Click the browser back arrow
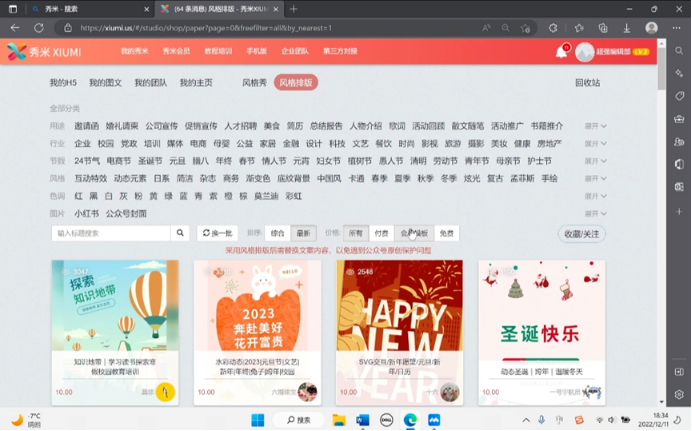692x431 pixels. (14, 29)
